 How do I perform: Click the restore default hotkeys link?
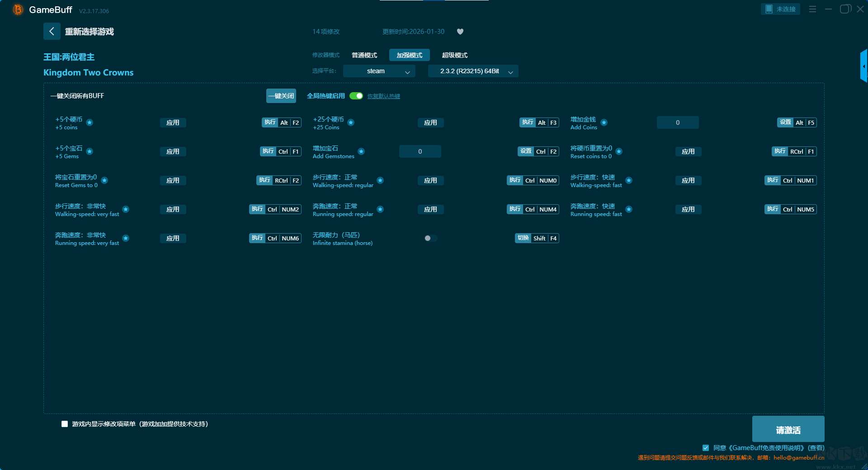pos(383,96)
